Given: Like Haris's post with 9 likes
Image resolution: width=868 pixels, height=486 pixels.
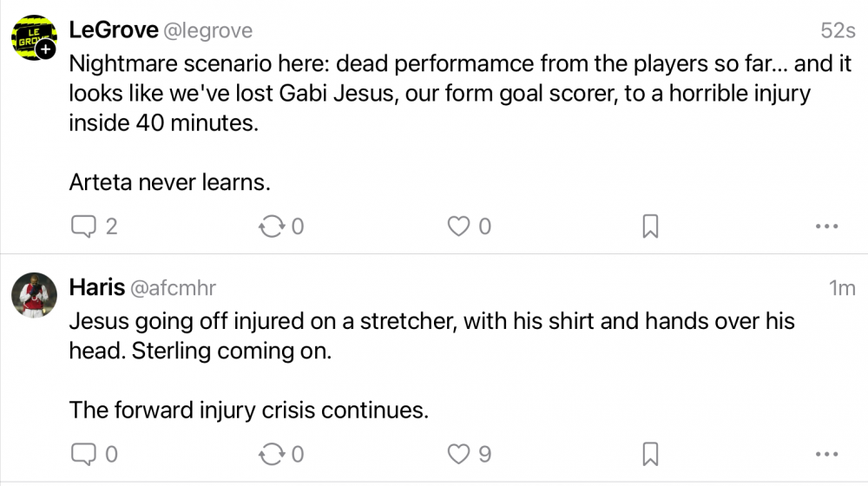Looking at the screenshot, I should pyautogui.click(x=457, y=453).
